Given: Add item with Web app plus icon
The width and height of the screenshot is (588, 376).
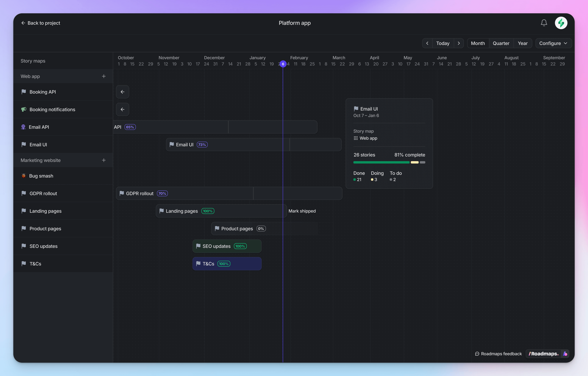Looking at the screenshot, I should click(x=104, y=76).
